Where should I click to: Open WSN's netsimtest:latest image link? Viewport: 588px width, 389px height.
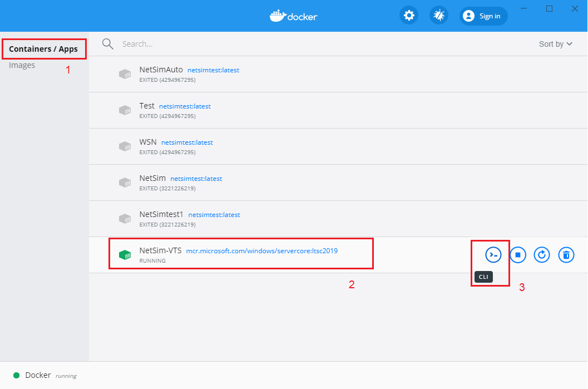coord(187,142)
